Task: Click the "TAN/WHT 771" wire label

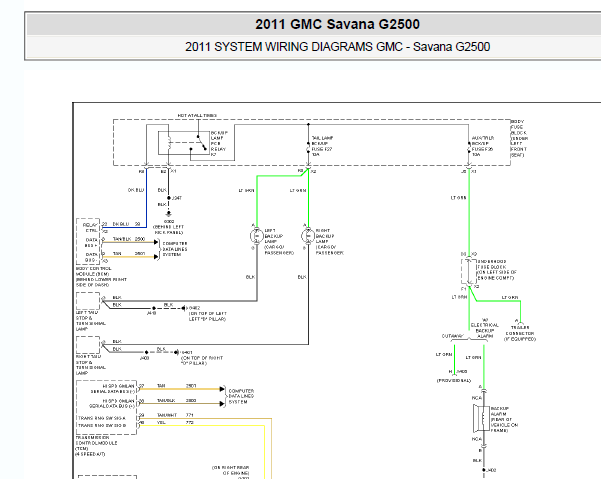Action: coord(175,415)
